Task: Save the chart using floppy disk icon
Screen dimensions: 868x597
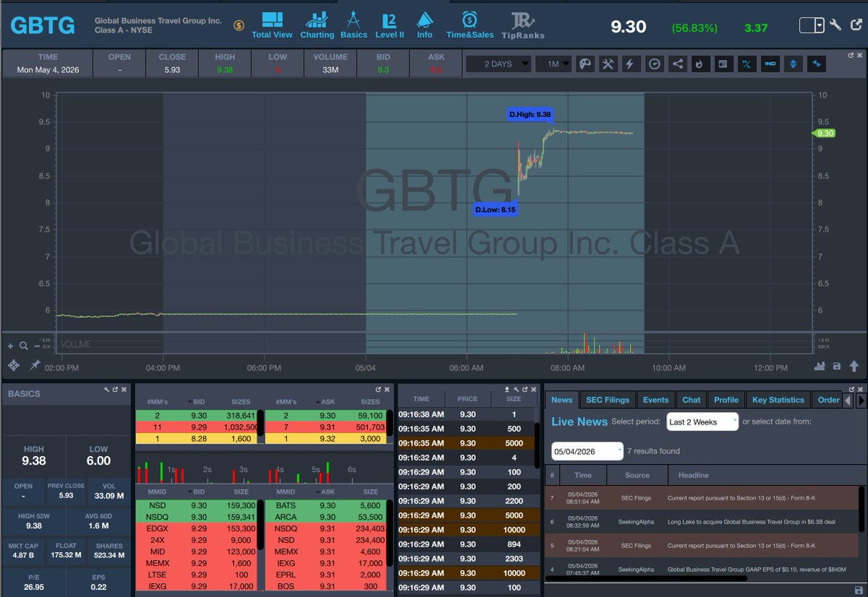Action: tap(837, 366)
